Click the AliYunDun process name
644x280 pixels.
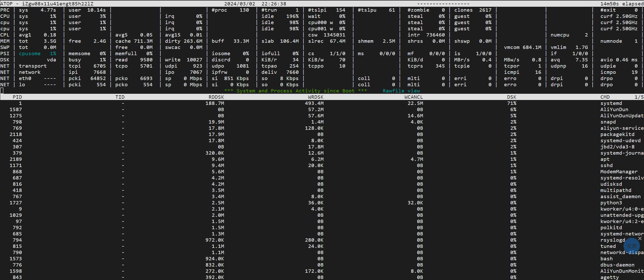point(614,109)
